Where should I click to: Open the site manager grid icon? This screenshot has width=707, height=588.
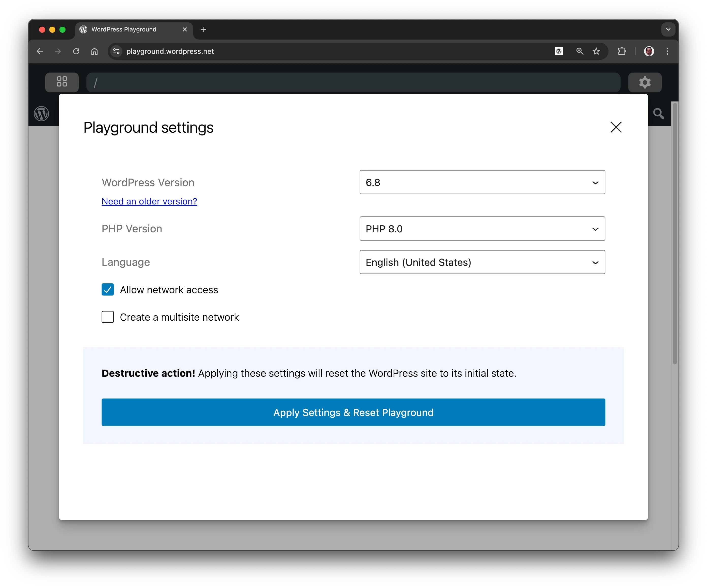[x=62, y=82]
